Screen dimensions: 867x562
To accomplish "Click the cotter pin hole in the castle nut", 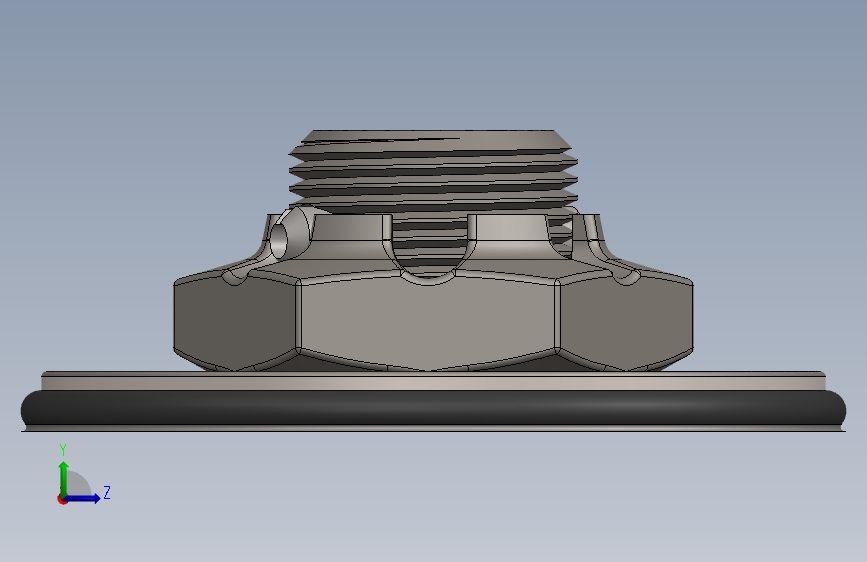I will [279, 241].
